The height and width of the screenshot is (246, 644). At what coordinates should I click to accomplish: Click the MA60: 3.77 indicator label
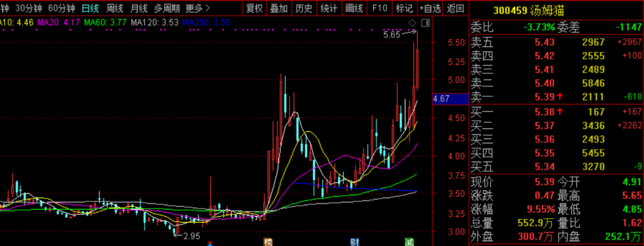[x=105, y=23]
